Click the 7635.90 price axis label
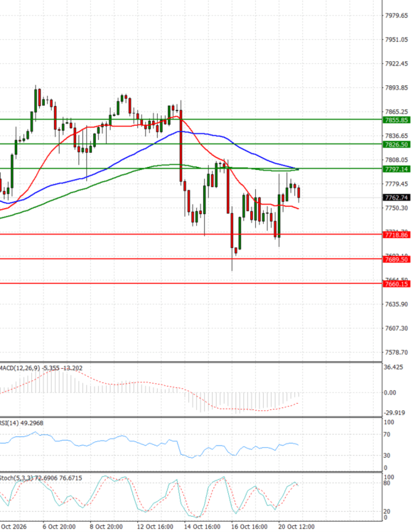 (x=396, y=304)
